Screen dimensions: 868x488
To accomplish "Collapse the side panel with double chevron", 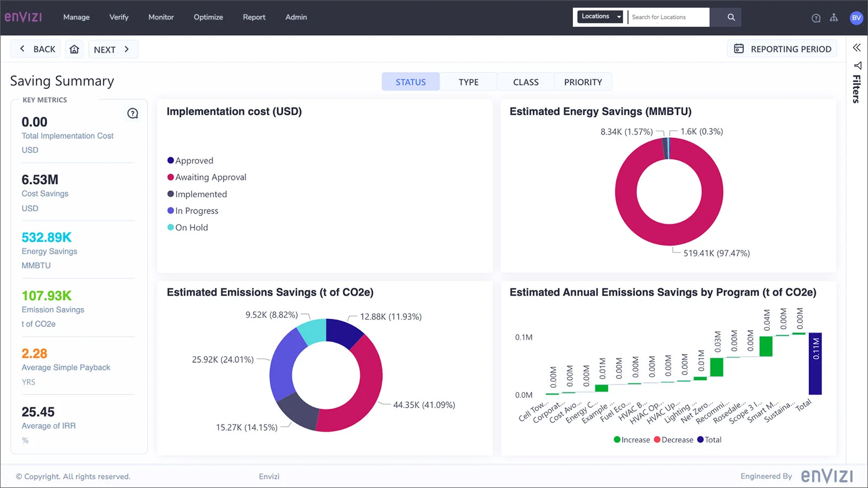I will [857, 48].
